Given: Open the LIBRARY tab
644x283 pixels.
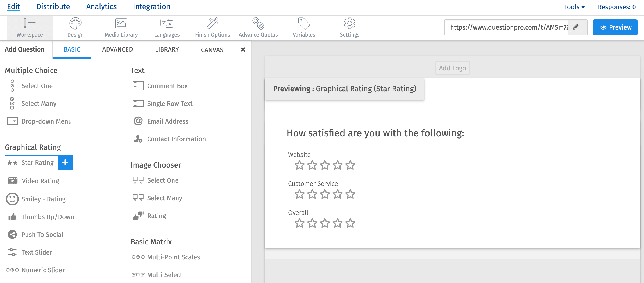Looking at the screenshot, I should [x=167, y=49].
